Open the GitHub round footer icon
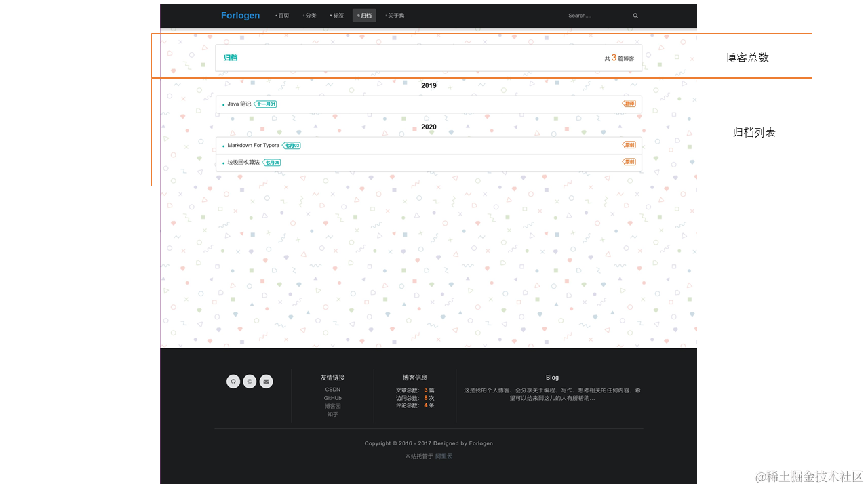868x488 pixels. click(233, 382)
